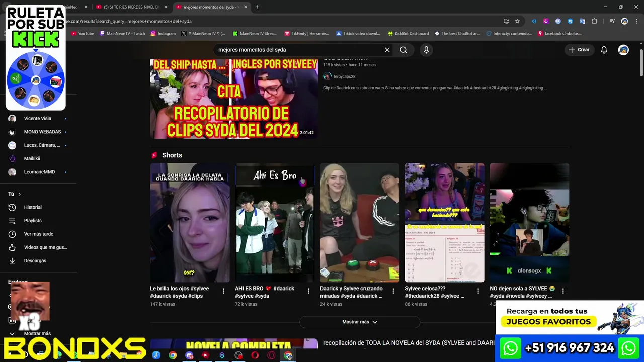Open the 'La sonrisa la delata' short thumbnail
This screenshot has height=362, width=644.
[x=190, y=223]
